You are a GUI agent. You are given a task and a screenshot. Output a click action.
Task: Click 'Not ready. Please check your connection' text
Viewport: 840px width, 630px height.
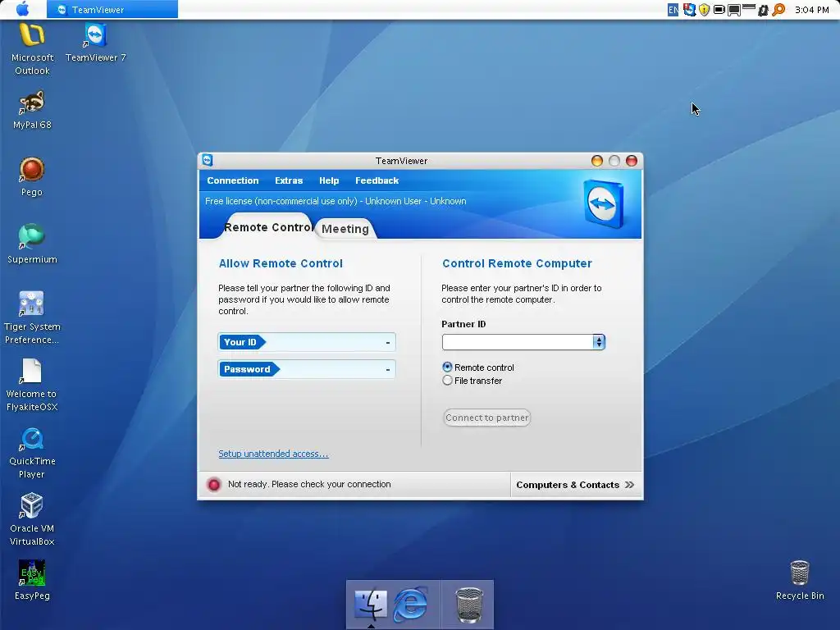(309, 484)
